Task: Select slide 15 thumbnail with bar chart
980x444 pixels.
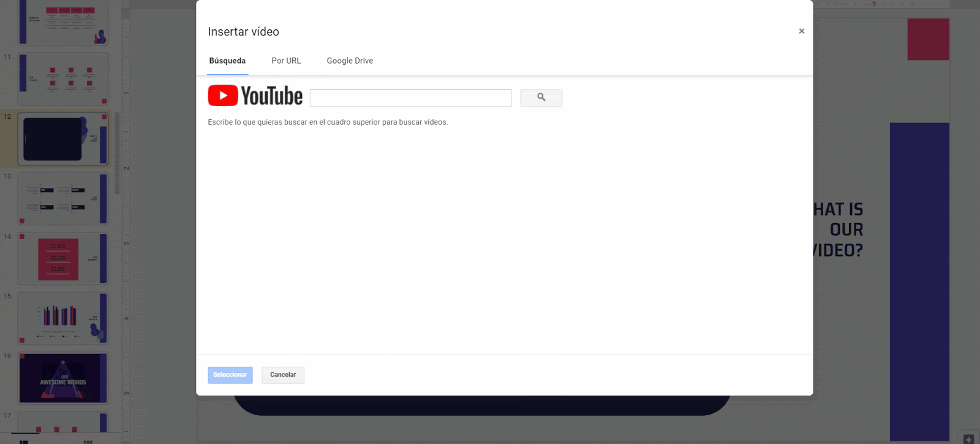Action: click(63, 318)
